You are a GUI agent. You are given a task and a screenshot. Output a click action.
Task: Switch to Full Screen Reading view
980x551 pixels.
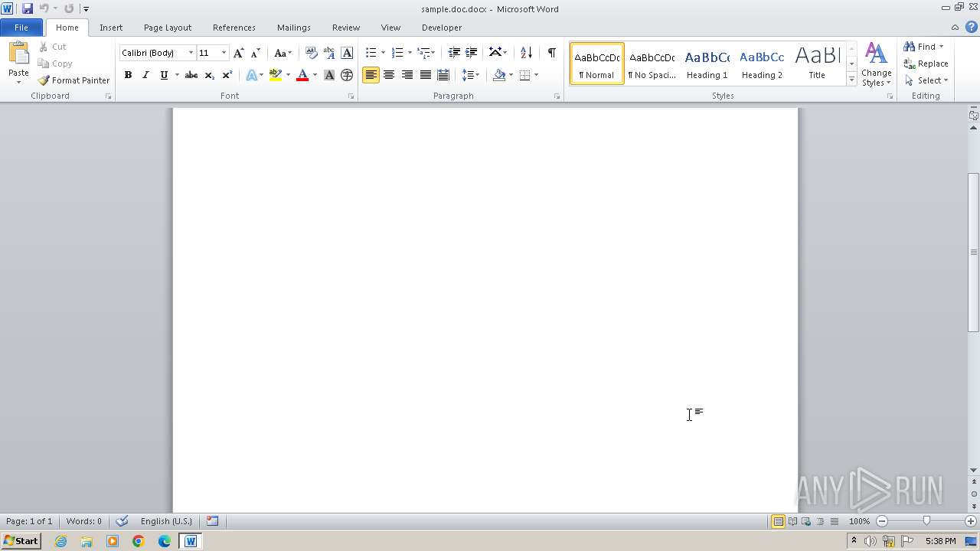tap(792, 521)
